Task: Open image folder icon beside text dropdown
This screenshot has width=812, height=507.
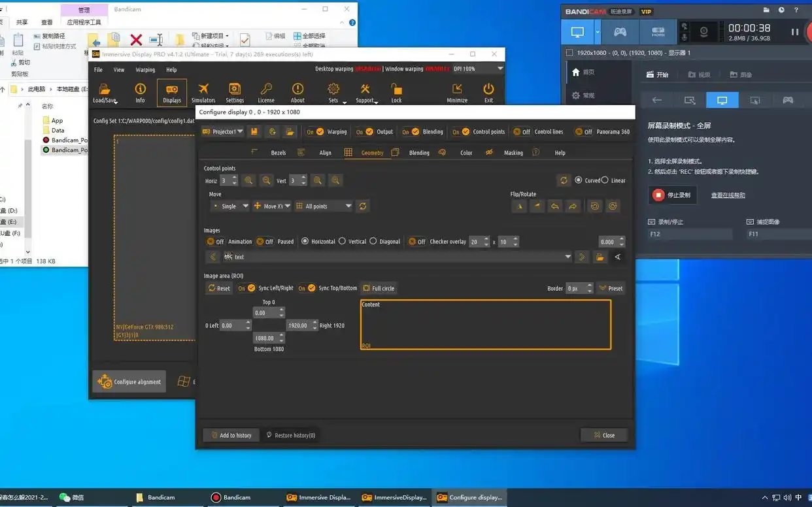Action: [600, 257]
